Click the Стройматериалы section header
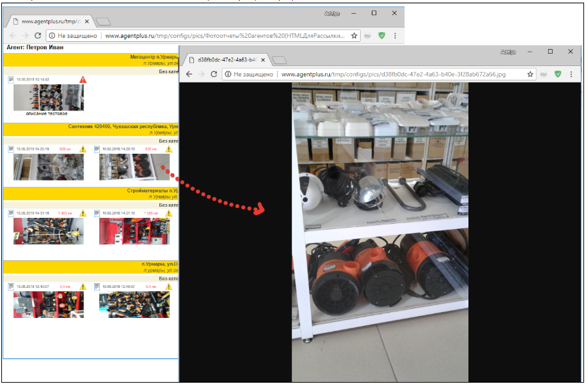The image size is (588, 384). click(91, 194)
